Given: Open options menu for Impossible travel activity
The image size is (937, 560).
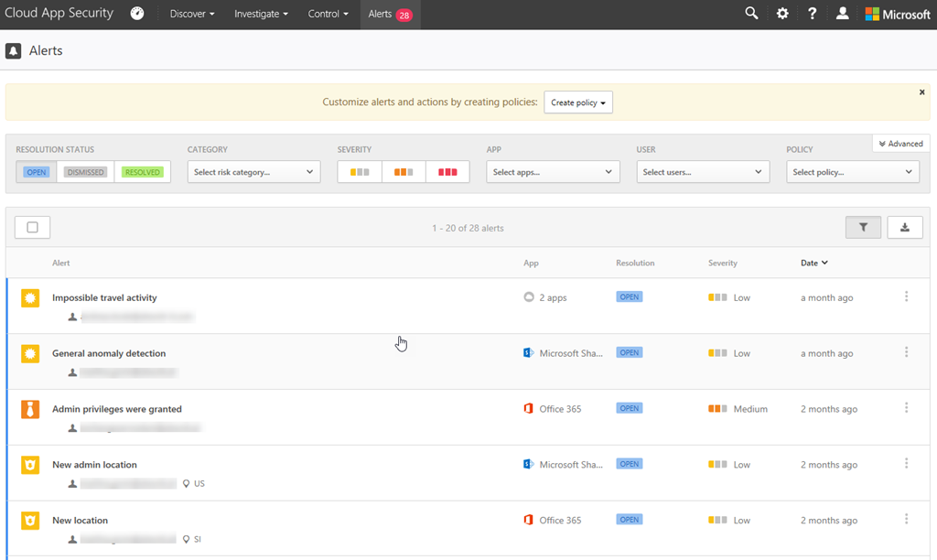Looking at the screenshot, I should tap(906, 296).
